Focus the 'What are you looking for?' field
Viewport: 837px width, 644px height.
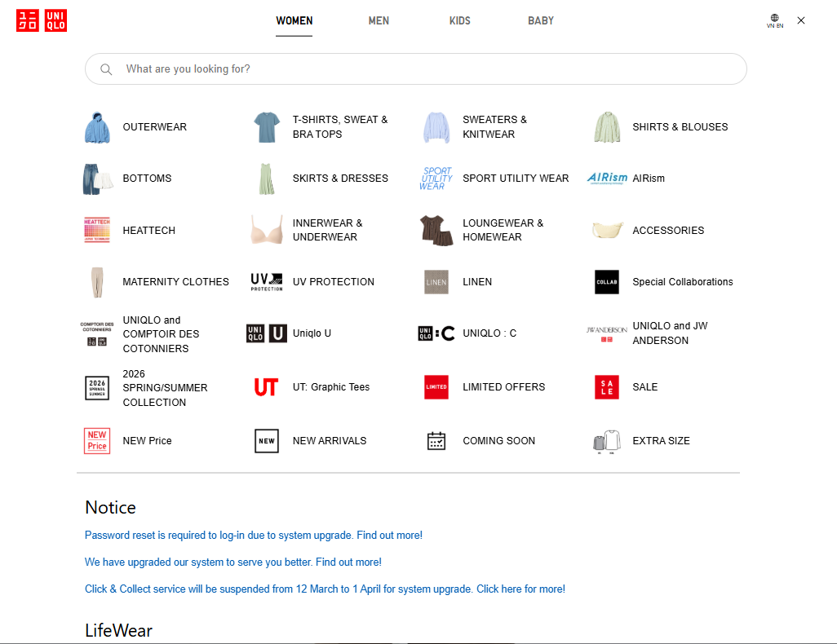pyautogui.click(x=424, y=69)
